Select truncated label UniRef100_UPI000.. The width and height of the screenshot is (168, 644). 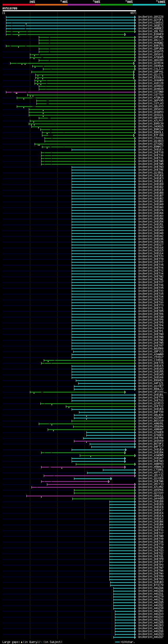152,392
